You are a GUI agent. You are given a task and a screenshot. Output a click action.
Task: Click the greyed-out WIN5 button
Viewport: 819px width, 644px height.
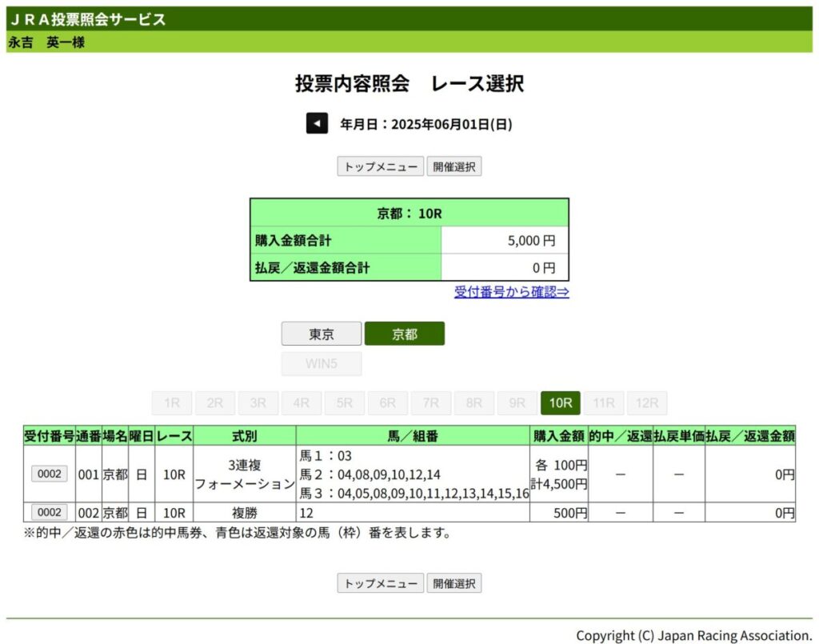point(321,364)
